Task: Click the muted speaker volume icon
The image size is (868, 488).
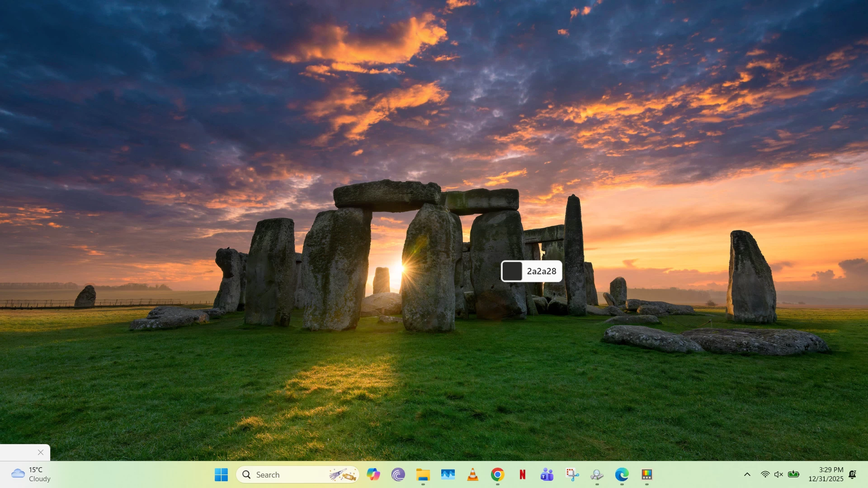Action: [778, 474]
